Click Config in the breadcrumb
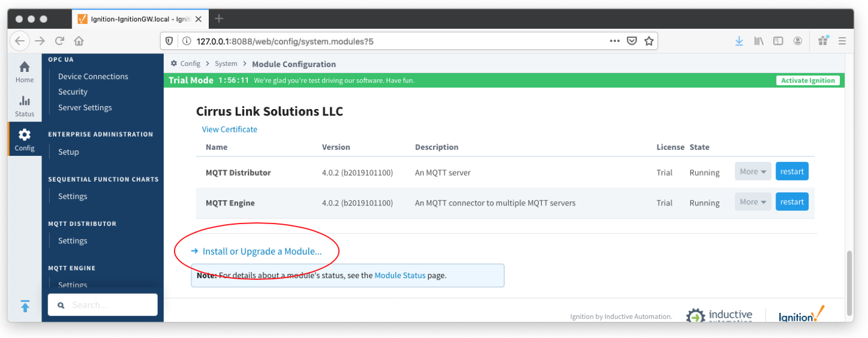Viewport: 868px width, 338px height. tap(190, 64)
